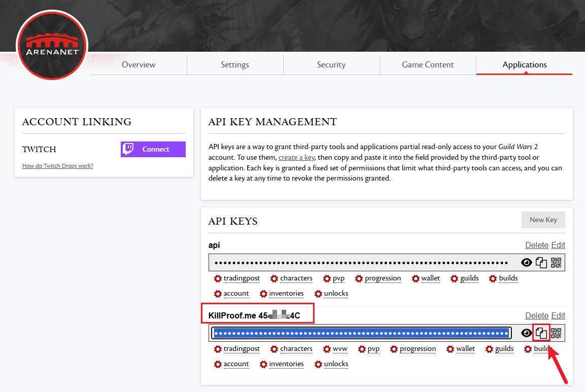Click tradingpost permission under api key
Viewport: 585px width, 392px height.
pos(237,278)
